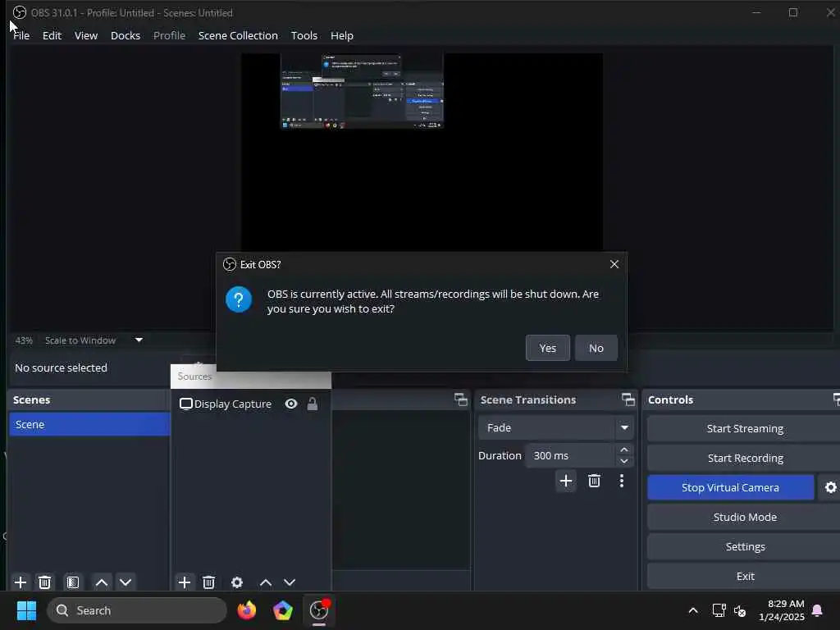Open the File menu
This screenshot has height=630, width=840.
tap(21, 35)
